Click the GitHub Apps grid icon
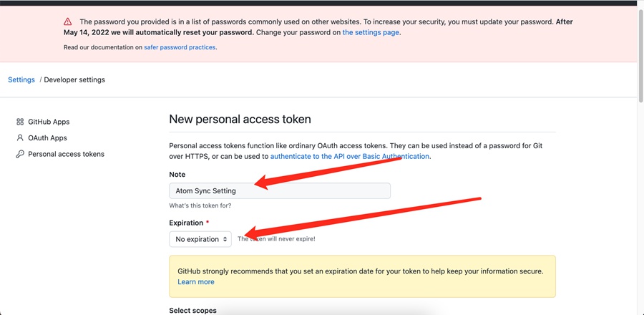 click(20, 122)
